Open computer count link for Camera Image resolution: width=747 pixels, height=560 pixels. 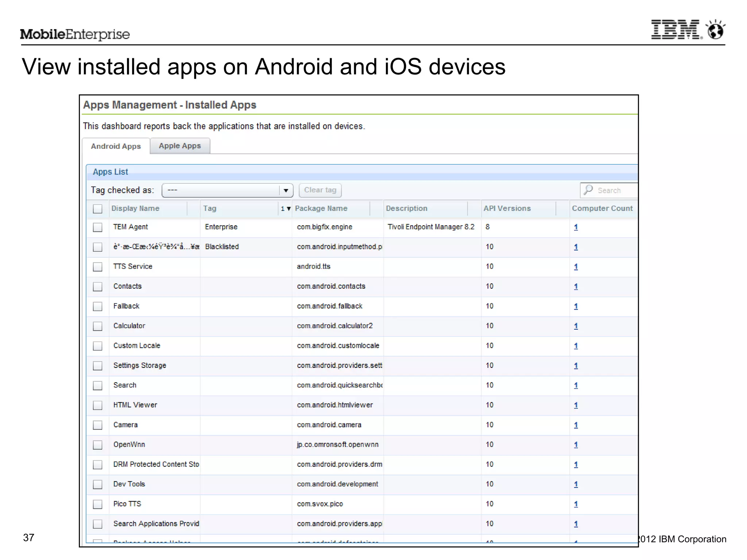click(x=576, y=425)
